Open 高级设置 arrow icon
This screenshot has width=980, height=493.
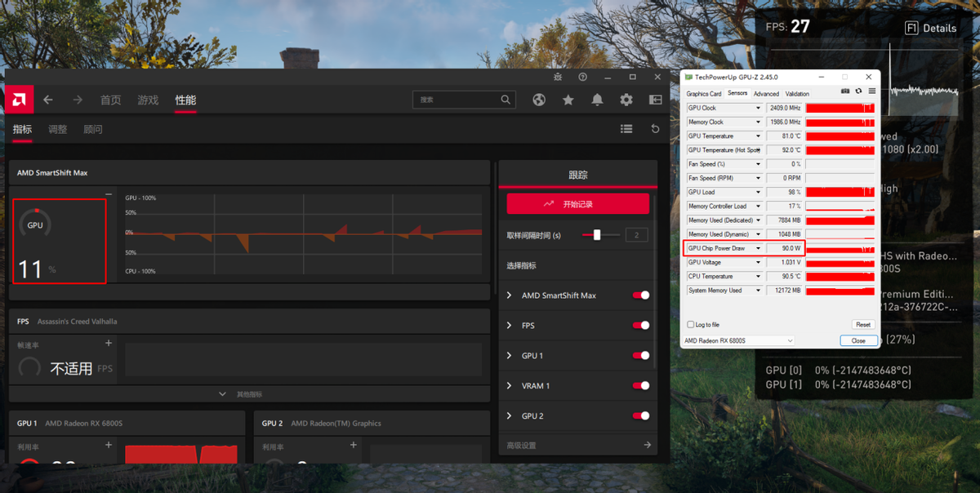(647, 445)
